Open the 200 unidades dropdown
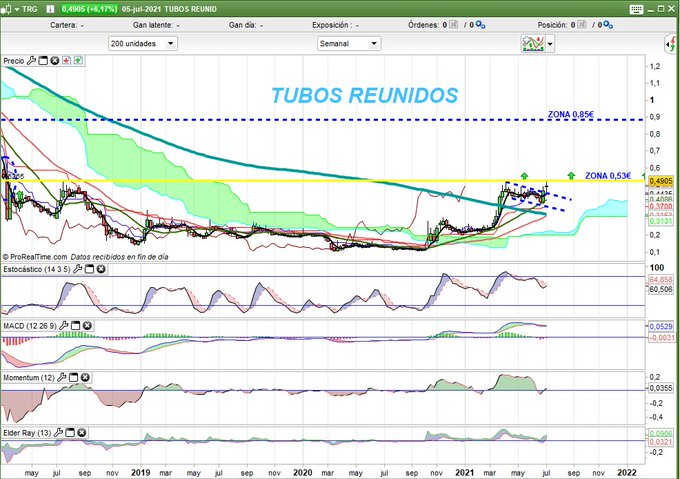680x479 pixels. coord(143,43)
